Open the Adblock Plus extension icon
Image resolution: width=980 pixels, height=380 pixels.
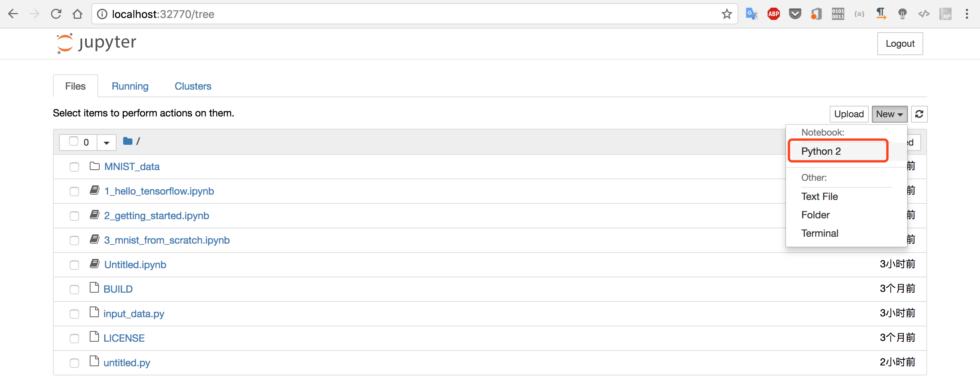click(773, 14)
